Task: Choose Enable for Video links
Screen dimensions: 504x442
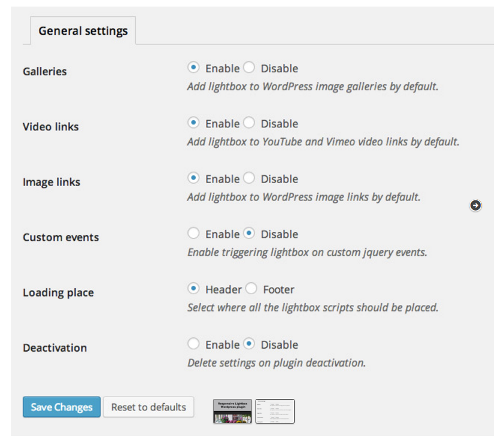Action: tap(193, 123)
